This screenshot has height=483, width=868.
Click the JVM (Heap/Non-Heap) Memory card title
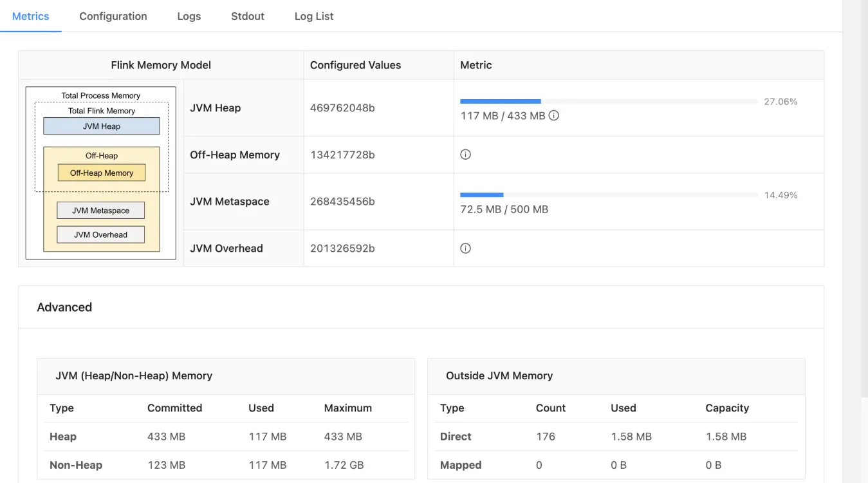(134, 375)
